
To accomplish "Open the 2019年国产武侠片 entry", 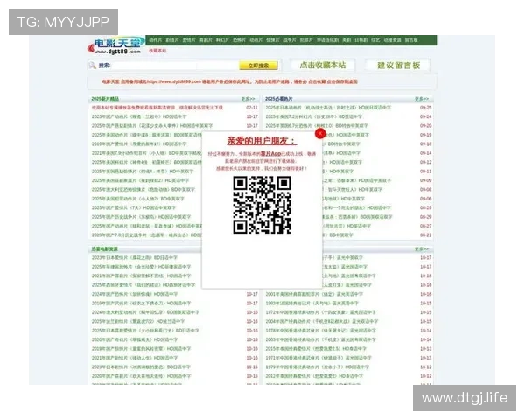I will tap(141, 303).
